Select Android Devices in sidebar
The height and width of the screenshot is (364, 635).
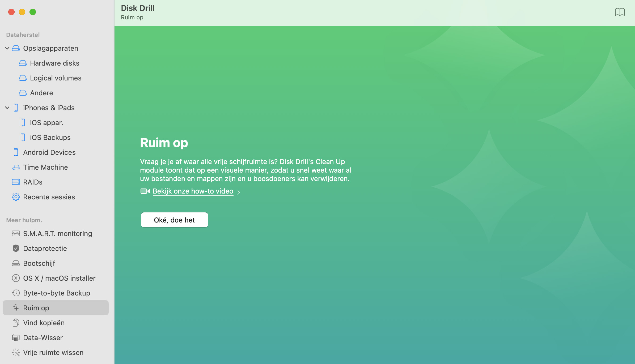[x=49, y=152]
